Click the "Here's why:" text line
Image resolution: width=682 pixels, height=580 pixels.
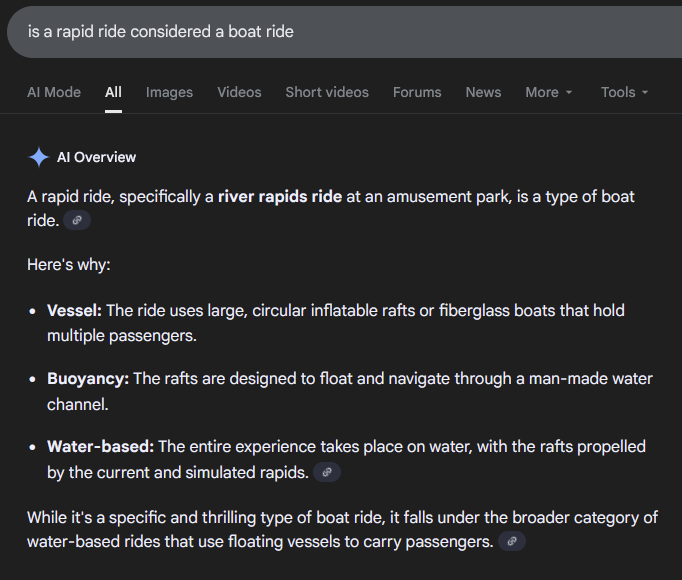click(69, 265)
